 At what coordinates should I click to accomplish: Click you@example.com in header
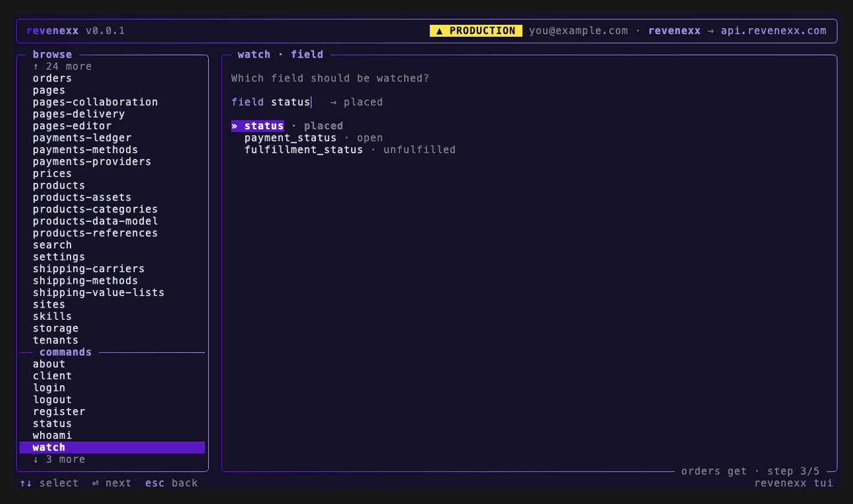tap(578, 31)
